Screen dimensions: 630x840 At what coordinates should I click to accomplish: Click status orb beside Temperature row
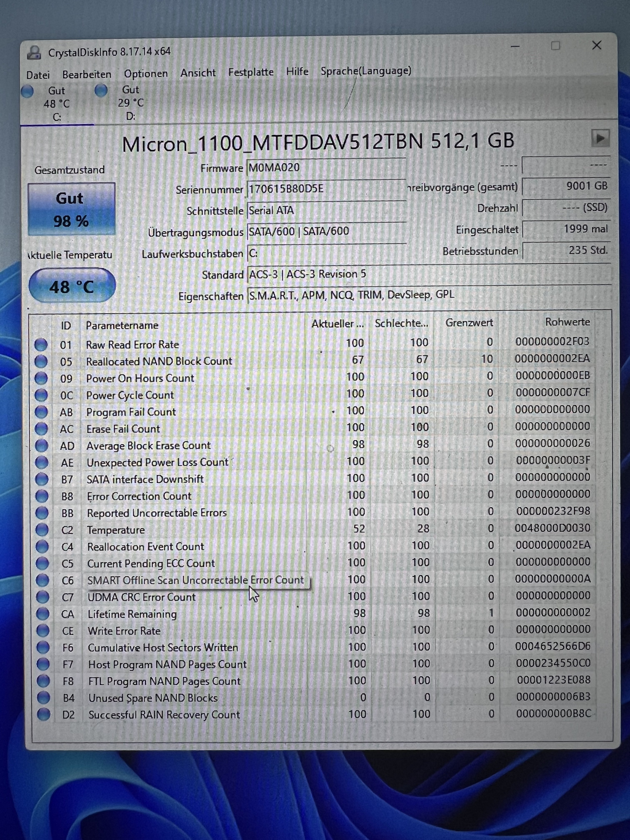pyautogui.click(x=42, y=530)
